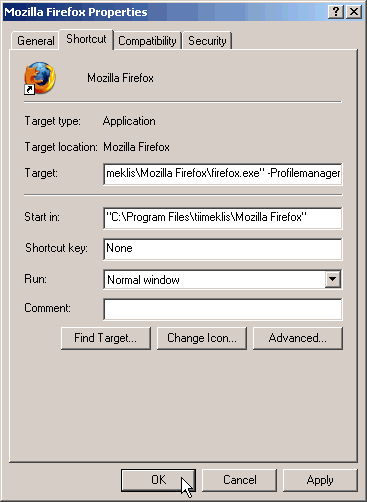Open the Compatibility tab
This screenshot has width=367, height=502.
147,41
